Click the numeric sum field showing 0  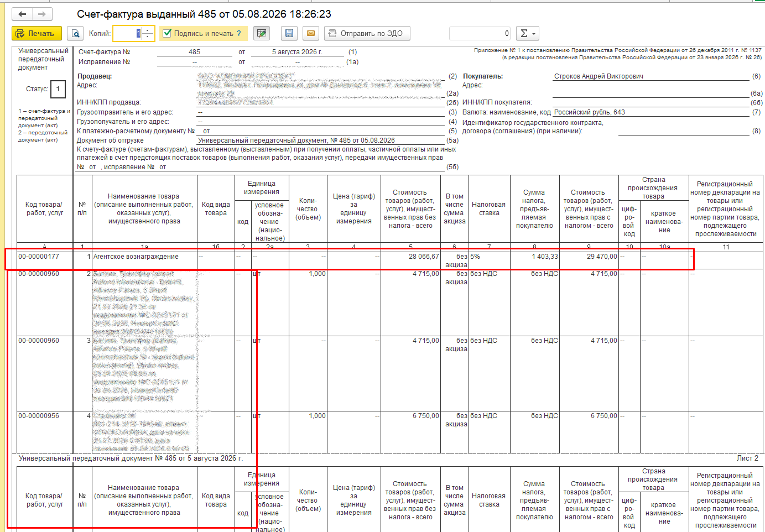point(480,34)
